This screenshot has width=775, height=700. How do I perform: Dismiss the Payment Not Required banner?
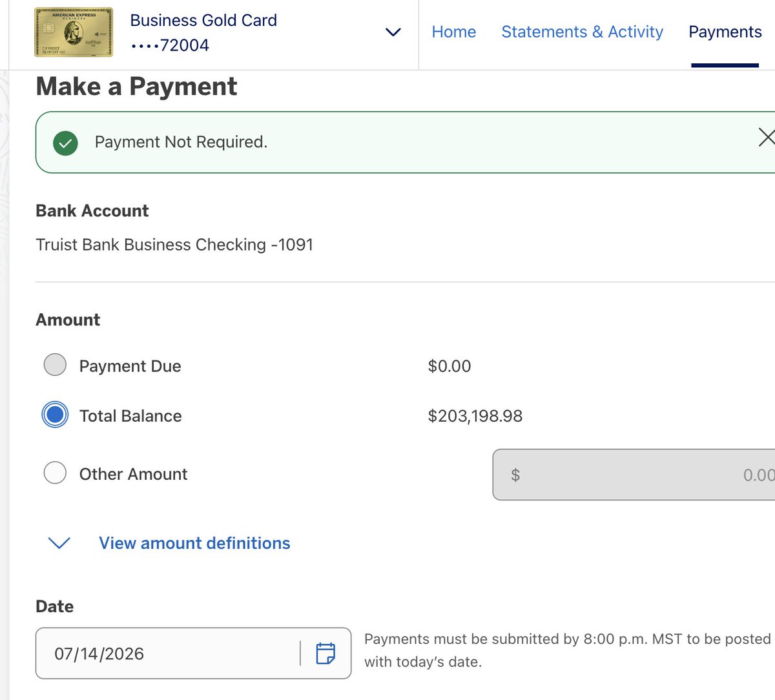tap(766, 137)
